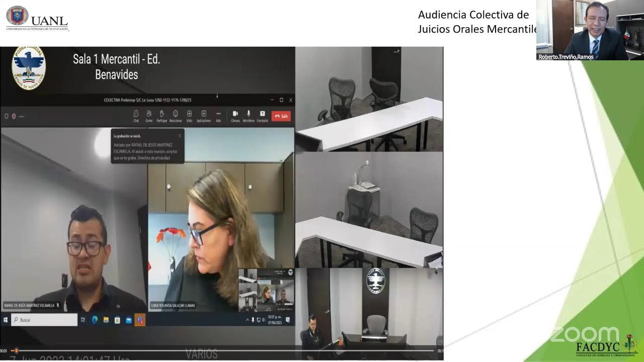The height and width of the screenshot is (362, 644).
Task: Expand the Más options menu
Action: 218,116
